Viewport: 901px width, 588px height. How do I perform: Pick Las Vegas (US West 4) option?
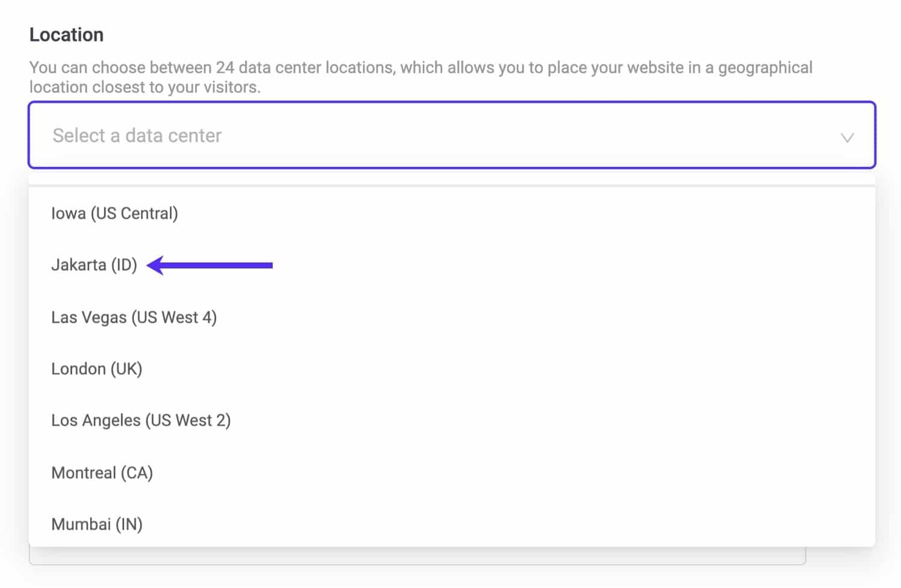[x=134, y=317]
